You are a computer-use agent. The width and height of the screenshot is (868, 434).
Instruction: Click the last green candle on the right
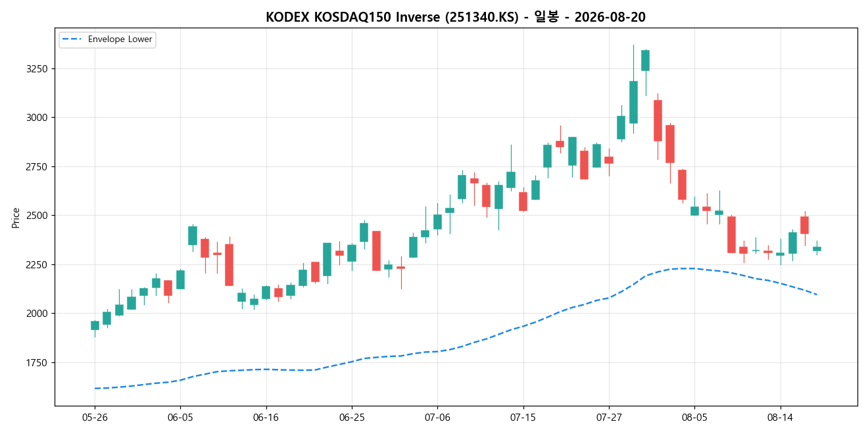817,249
